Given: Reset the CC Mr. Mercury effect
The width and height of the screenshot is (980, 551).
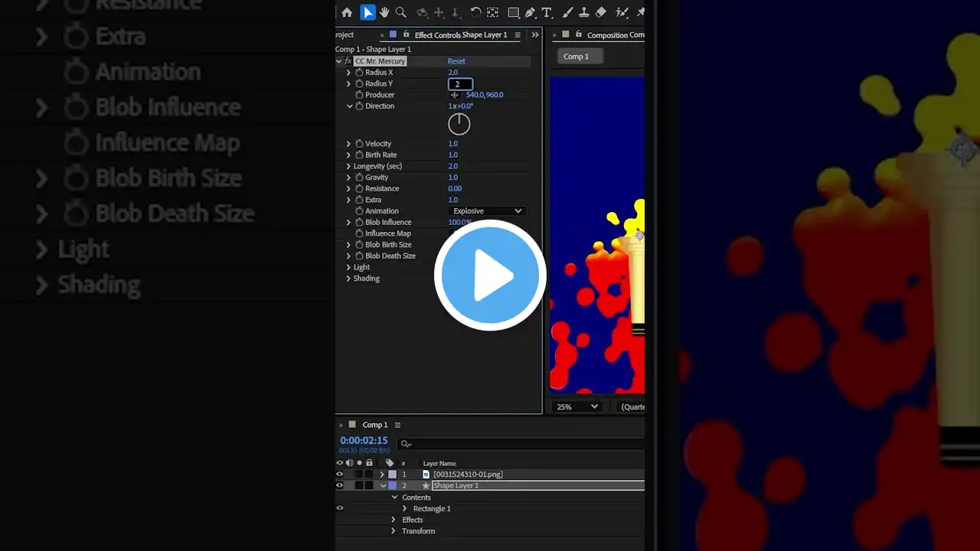Looking at the screenshot, I should pyautogui.click(x=456, y=61).
